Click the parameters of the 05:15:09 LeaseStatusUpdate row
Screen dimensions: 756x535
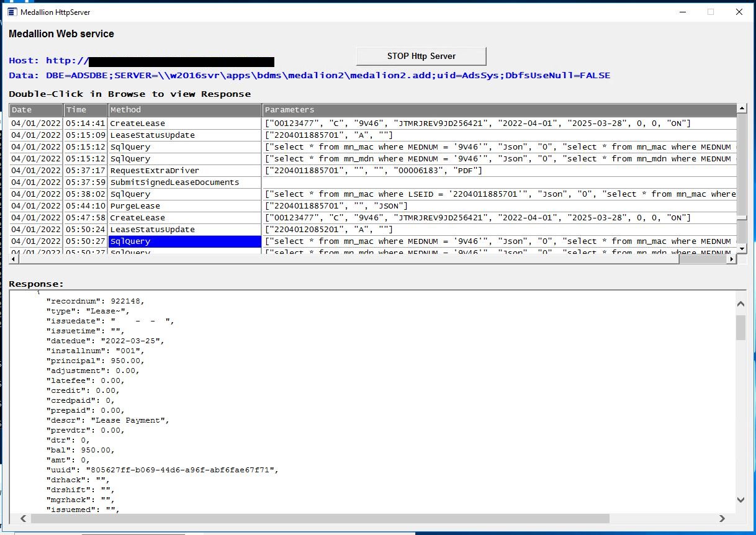(500, 135)
